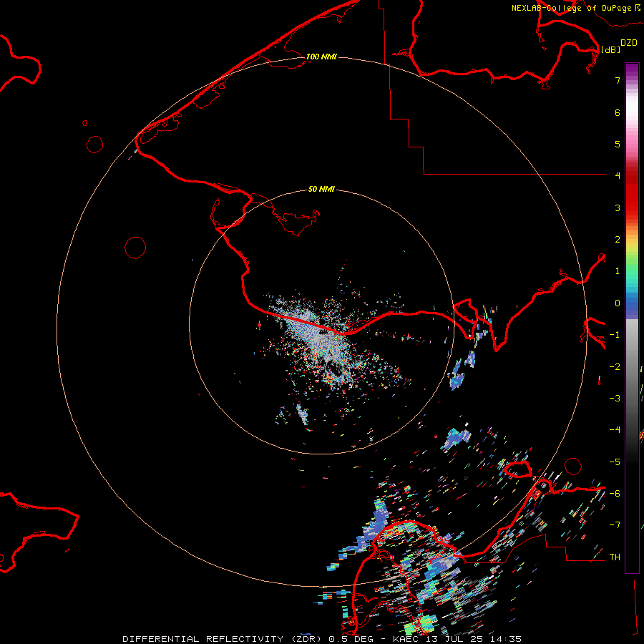
Task: Click the -7 scale label
Action: (x=615, y=525)
